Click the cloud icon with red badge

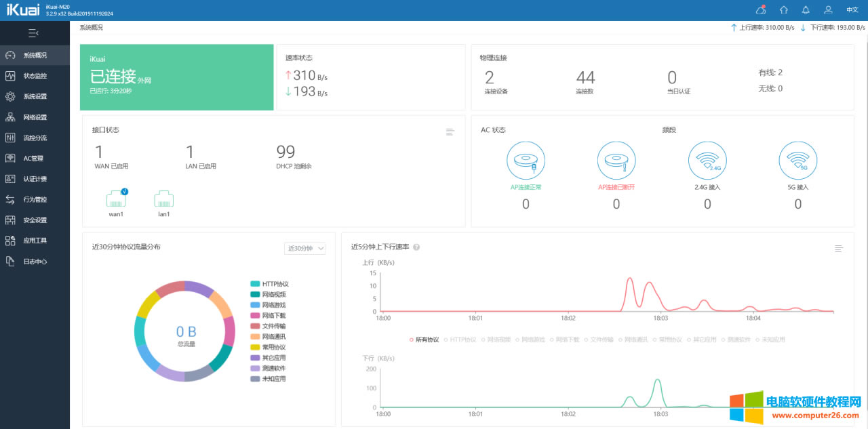click(761, 10)
